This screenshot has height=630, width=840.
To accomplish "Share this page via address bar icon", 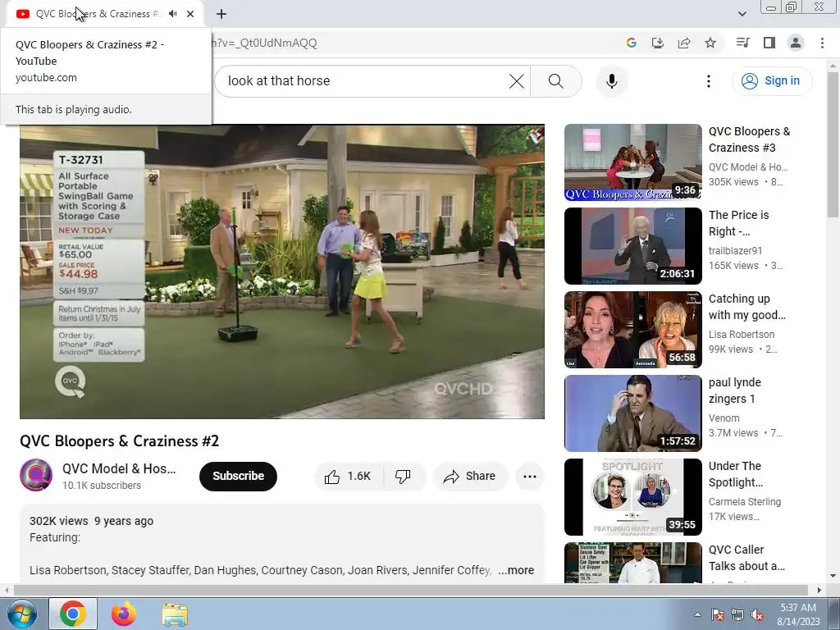I will point(684,43).
